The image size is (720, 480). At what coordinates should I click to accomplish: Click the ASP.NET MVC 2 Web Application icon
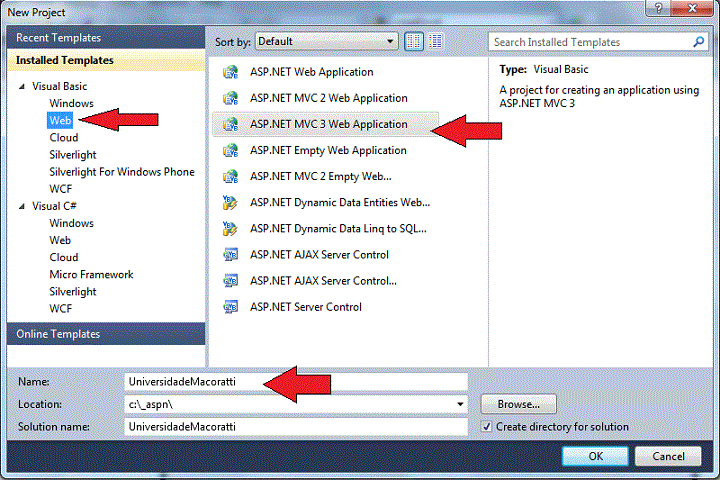click(x=231, y=98)
